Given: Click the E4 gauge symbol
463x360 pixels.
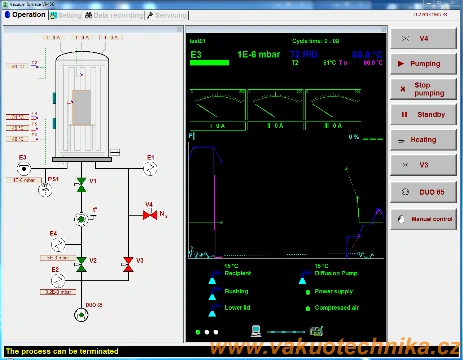Looking at the screenshot, I should click(58, 245).
